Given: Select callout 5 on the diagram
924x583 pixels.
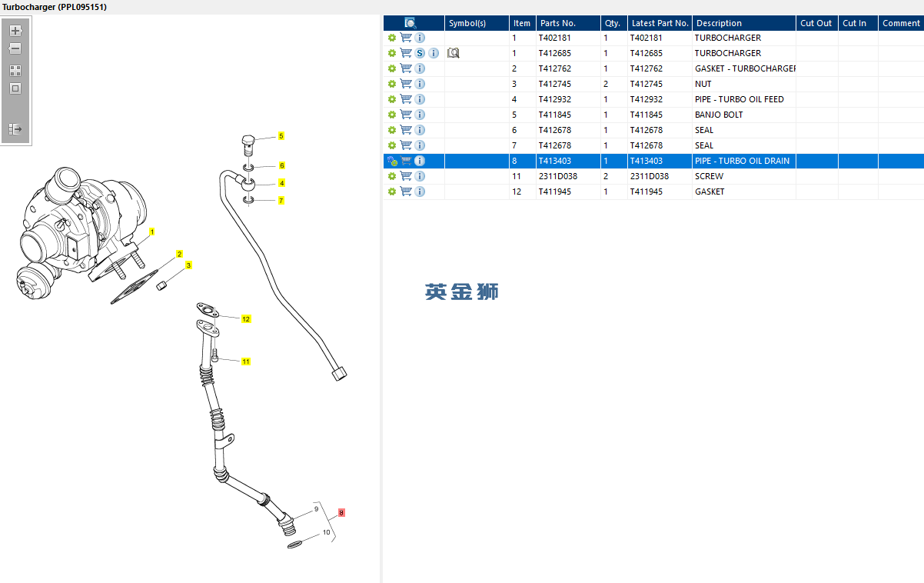Looking at the screenshot, I should point(281,136).
